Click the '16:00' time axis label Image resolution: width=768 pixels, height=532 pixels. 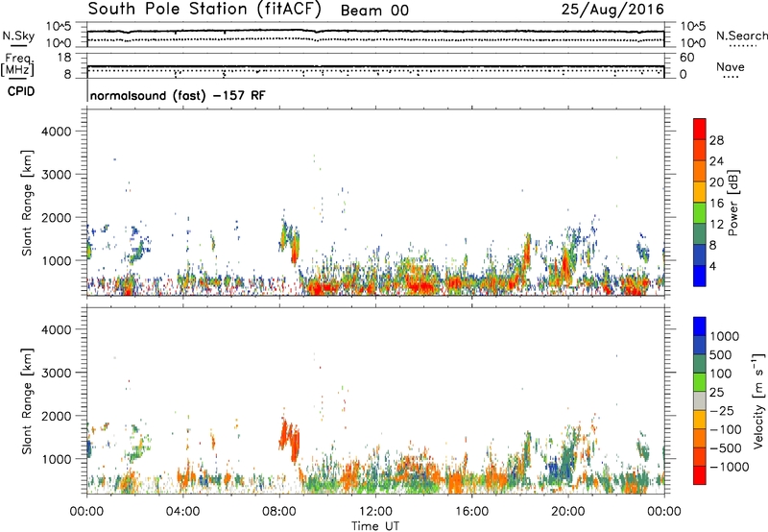471,512
